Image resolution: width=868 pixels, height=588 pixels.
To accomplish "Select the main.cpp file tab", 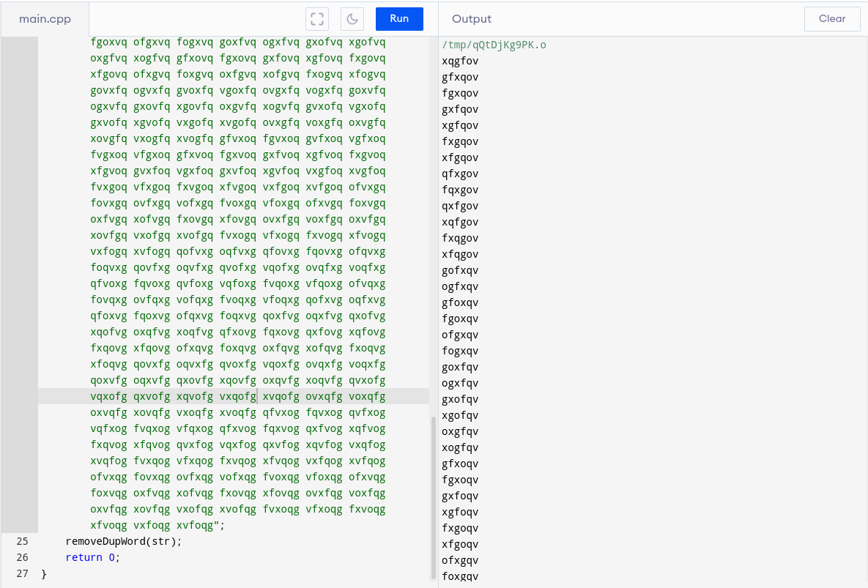I will [45, 19].
